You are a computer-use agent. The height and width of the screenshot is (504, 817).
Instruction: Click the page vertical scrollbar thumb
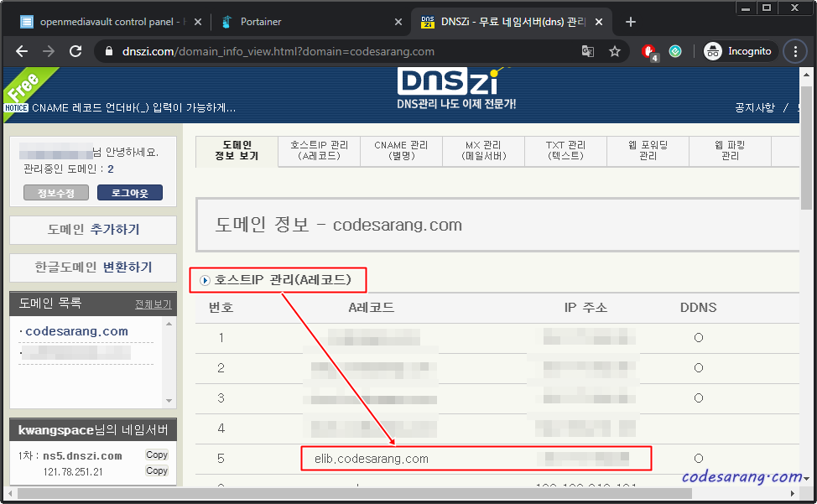pos(806,147)
